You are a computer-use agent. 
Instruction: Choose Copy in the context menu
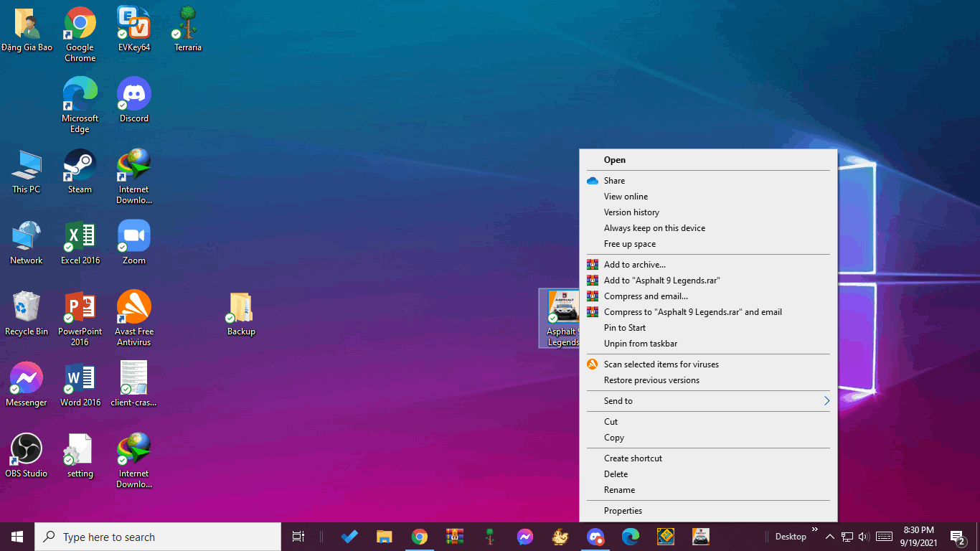coord(708,438)
